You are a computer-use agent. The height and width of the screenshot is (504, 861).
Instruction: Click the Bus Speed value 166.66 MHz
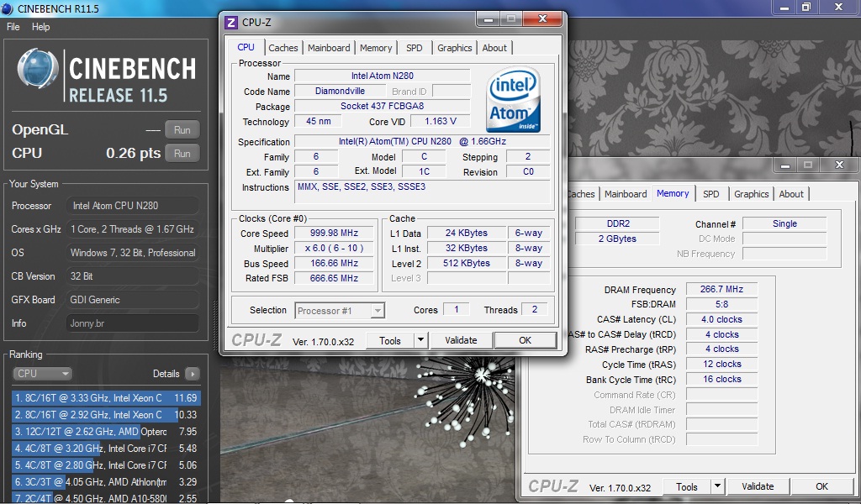point(334,263)
